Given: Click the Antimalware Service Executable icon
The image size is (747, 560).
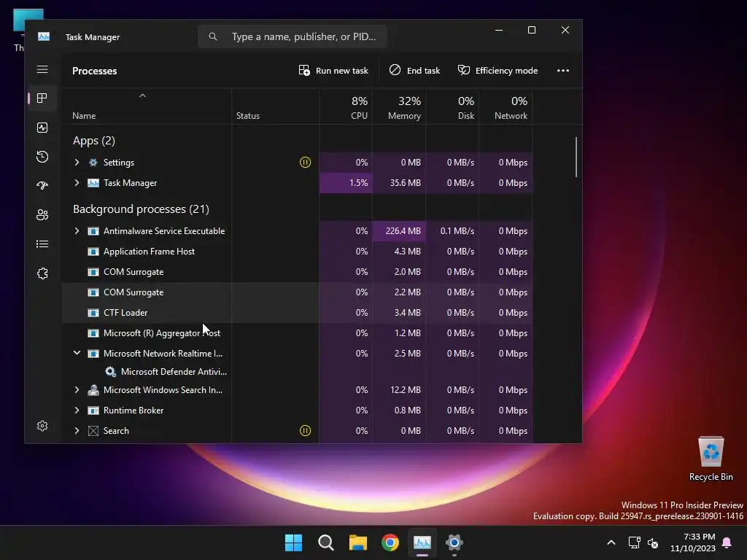Looking at the screenshot, I should click(x=93, y=231).
